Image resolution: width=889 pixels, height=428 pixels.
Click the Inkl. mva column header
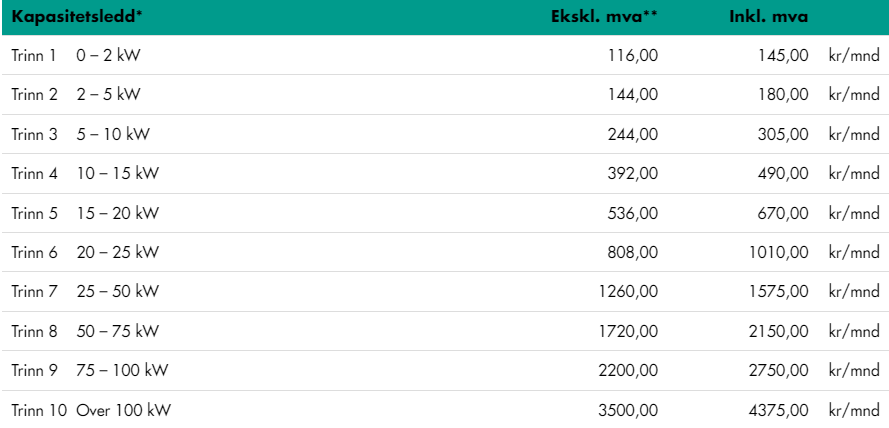pos(767,16)
